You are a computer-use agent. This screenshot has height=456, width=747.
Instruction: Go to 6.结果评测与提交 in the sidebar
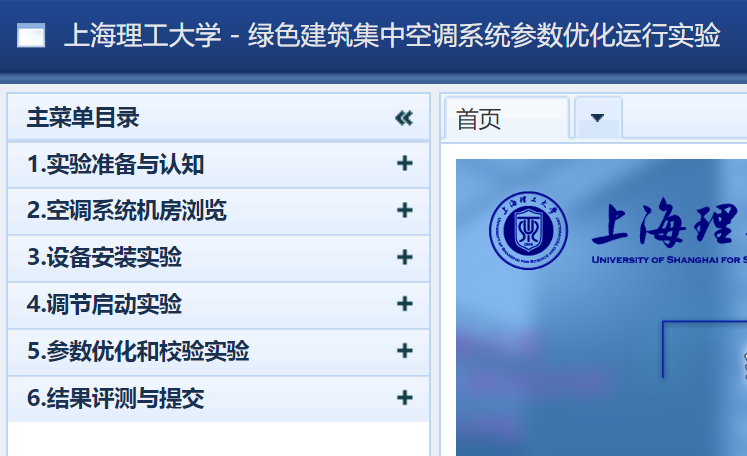point(116,398)
